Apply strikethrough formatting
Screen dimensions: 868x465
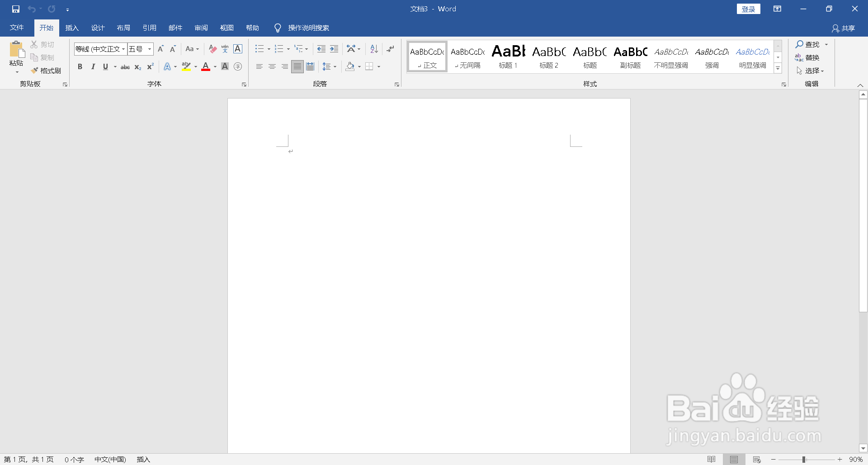point(125,67)
